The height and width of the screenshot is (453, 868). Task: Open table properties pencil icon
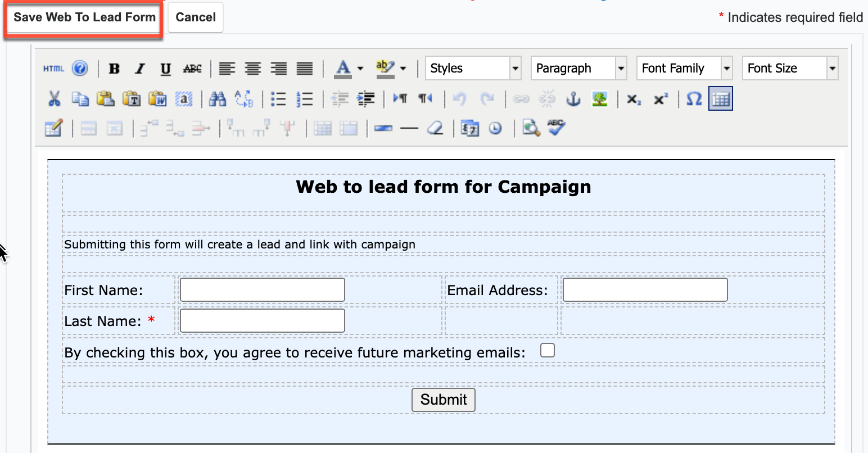(x=54, y=129)
